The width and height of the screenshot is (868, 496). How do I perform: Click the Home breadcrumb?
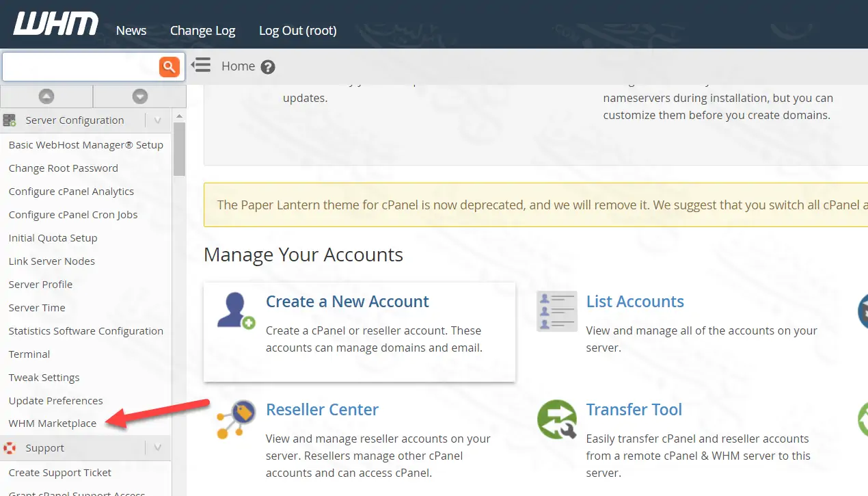tap(238, 66)
